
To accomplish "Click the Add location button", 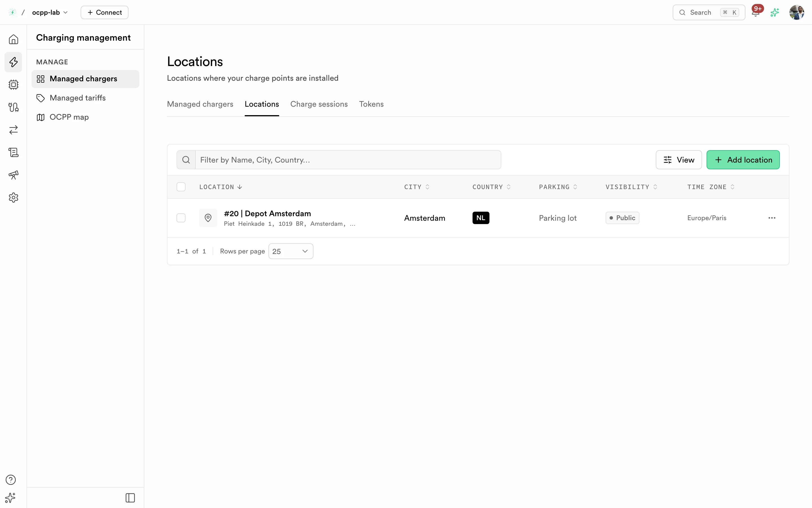I will click(x=743, y=160).
